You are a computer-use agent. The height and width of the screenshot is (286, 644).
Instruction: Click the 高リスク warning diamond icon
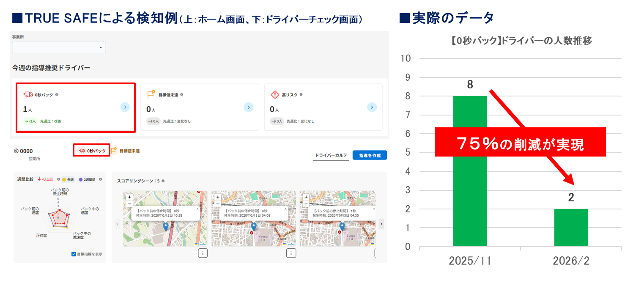coord(275,95)
